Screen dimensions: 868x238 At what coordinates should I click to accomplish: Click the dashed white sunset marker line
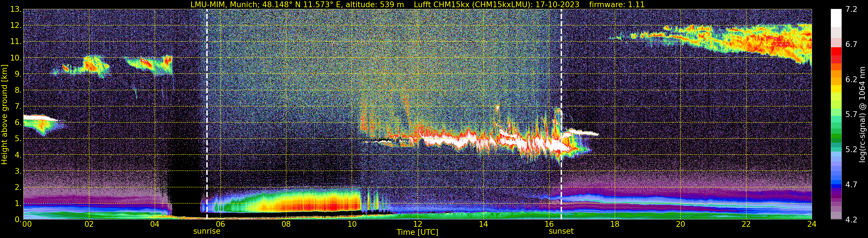(x=561, y=115)
